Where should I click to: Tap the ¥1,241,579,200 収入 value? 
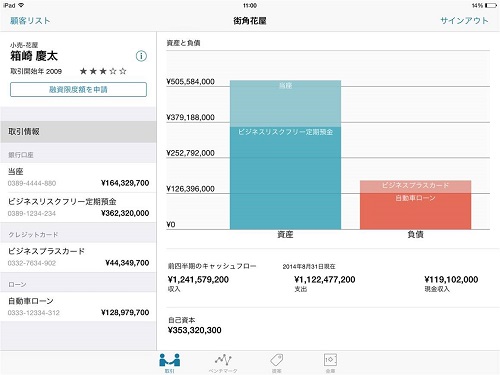pos(198,280)
